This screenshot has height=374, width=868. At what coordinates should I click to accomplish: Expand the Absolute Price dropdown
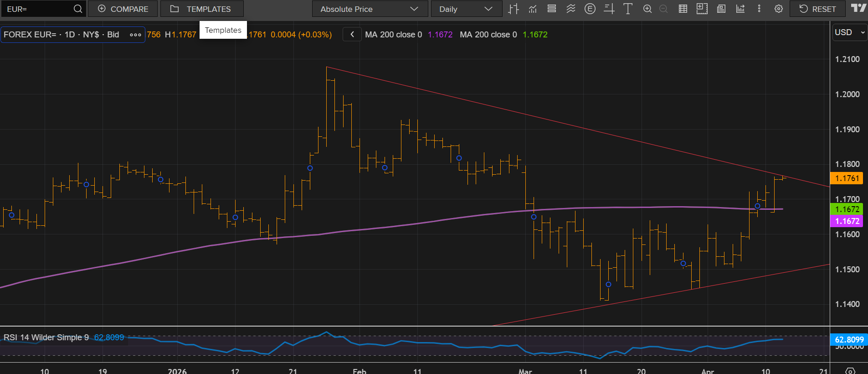click(370, 9)
